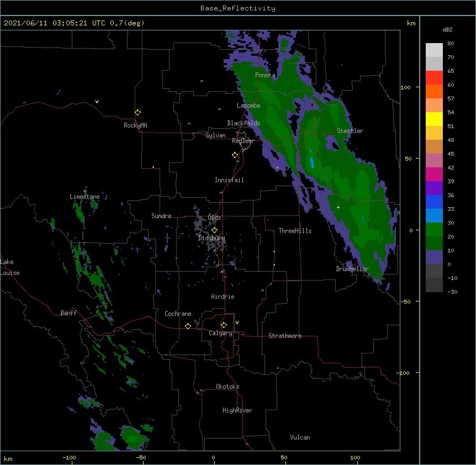Screen dimensions: 476x465
Task: Click the Drumheller city label
Action: point(352,269)
